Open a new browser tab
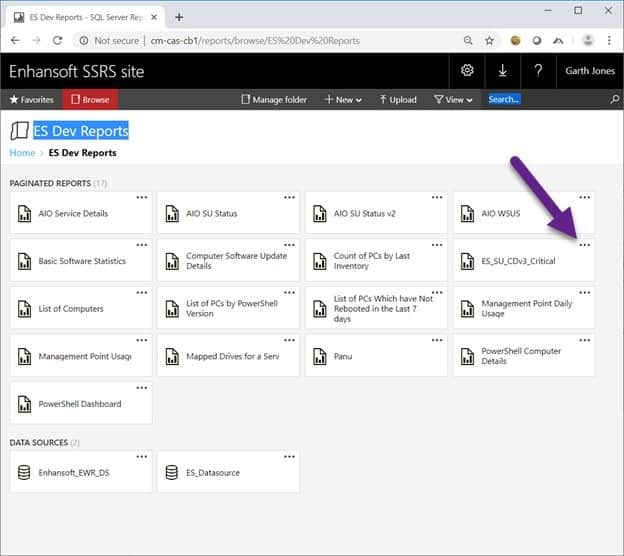Viewport: 624px width, 556px height. coord(179,17)
